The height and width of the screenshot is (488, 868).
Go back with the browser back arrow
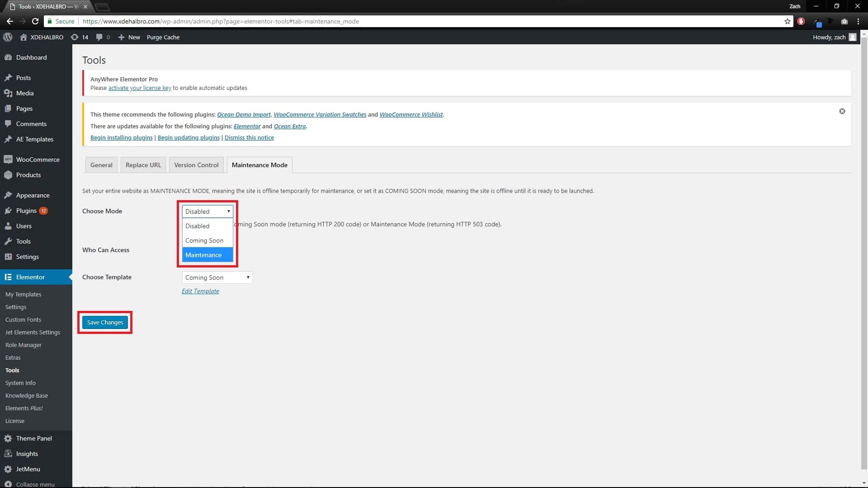pyautogui.click(x=10, y=21)
